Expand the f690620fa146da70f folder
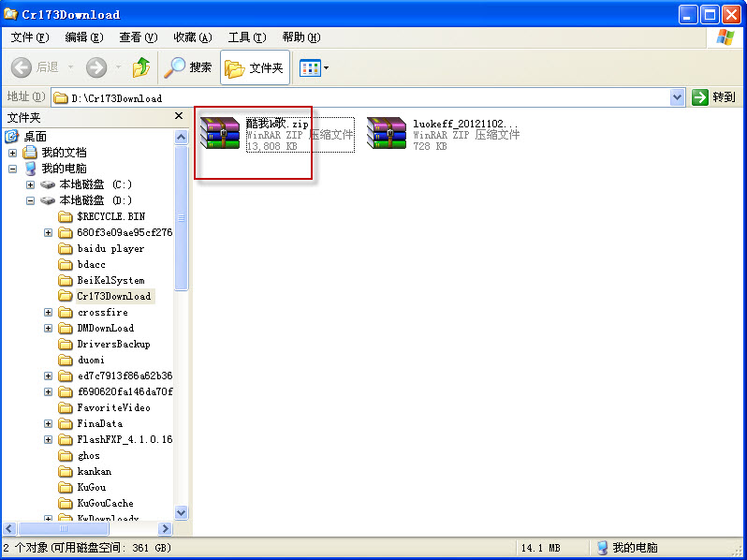Screen dimensions: 747x560 (48, 391)
